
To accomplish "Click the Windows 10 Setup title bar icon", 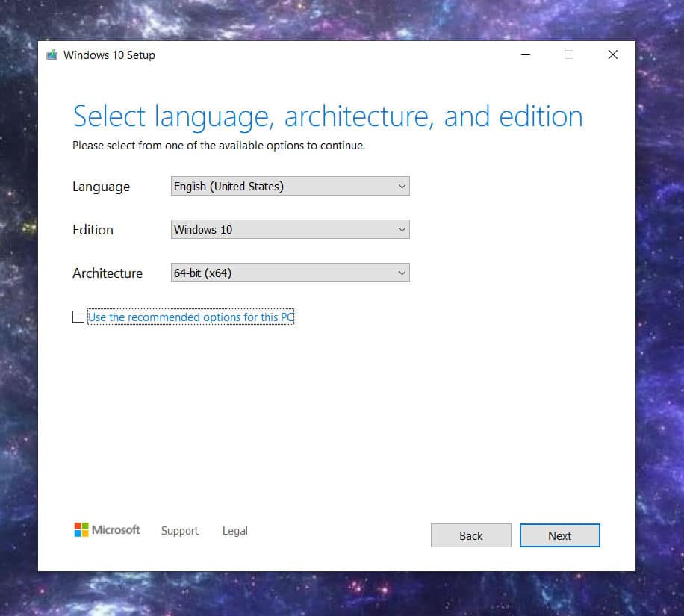I will [x=52, y=55].
